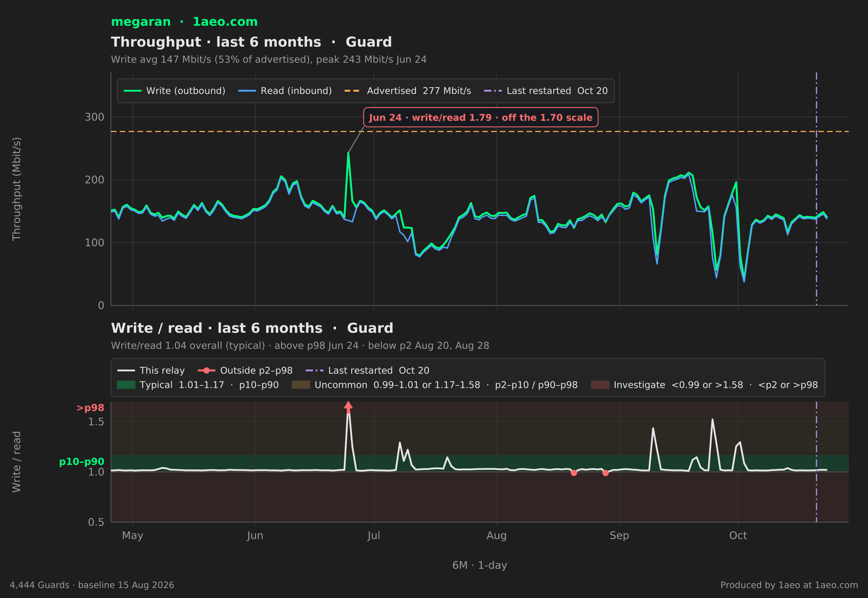The height and width of the screenshot is (598, 868).
Task: Click the red off-scale arrow marker at Jun 24
Action: pyautogui.click(x=348, y=407)
